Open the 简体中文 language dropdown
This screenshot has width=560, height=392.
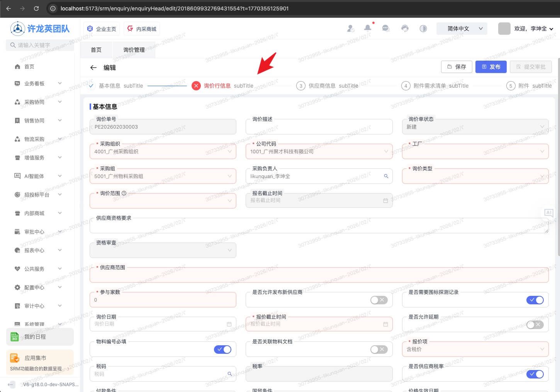462,29
